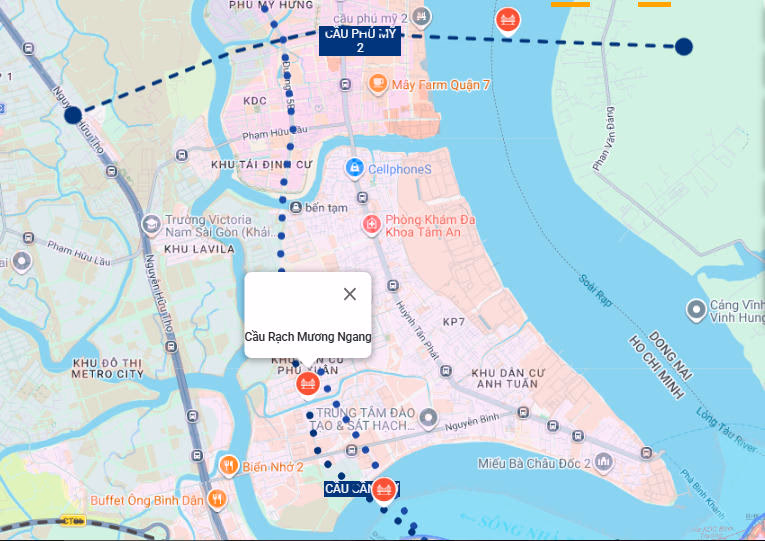Click the bến tạm ferry stop icon
This screenshot has width=765, height=541.
296,207
